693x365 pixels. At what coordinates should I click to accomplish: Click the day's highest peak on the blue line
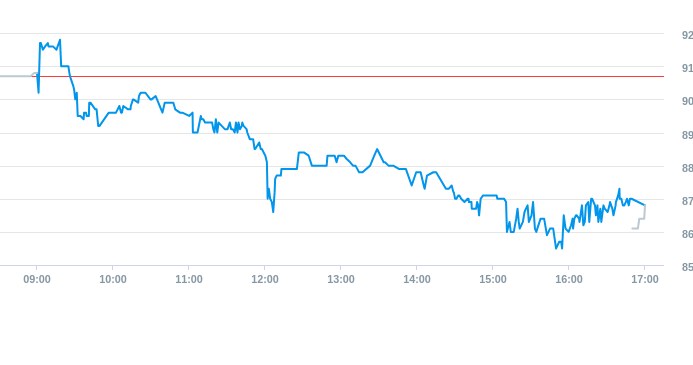pos(60,40)
